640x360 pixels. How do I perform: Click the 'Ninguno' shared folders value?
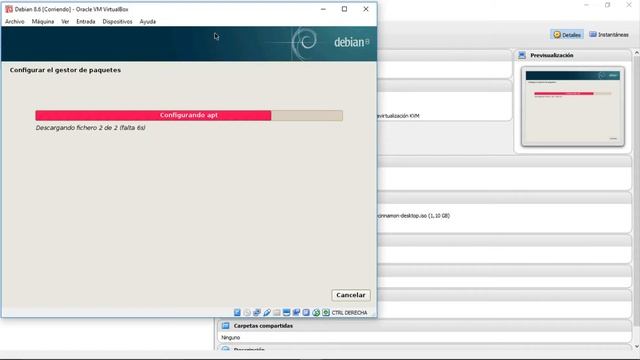[231, 338]
